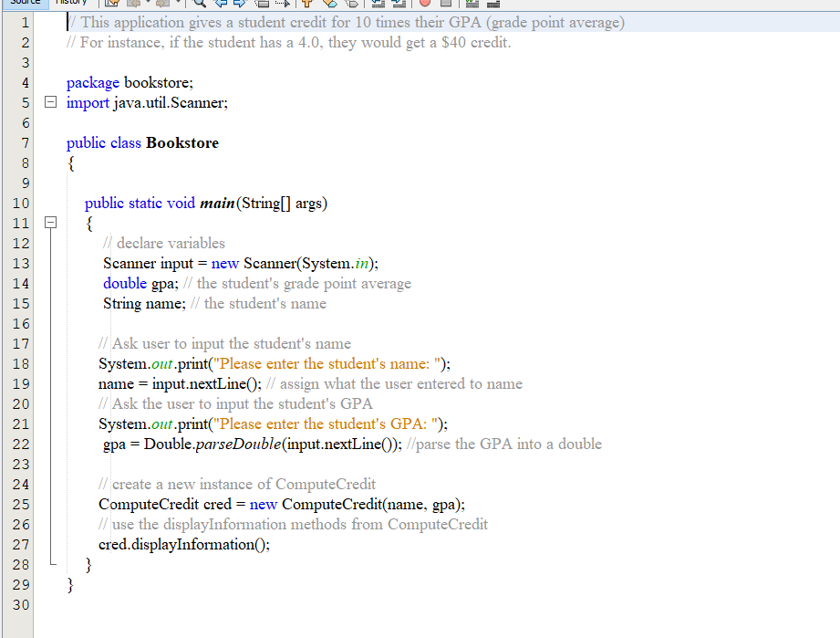Click line number 30 in the gutter
Image resolution: width=840 pixels, height=638 pixels.
pyautogui.click(x=21, y=605)
